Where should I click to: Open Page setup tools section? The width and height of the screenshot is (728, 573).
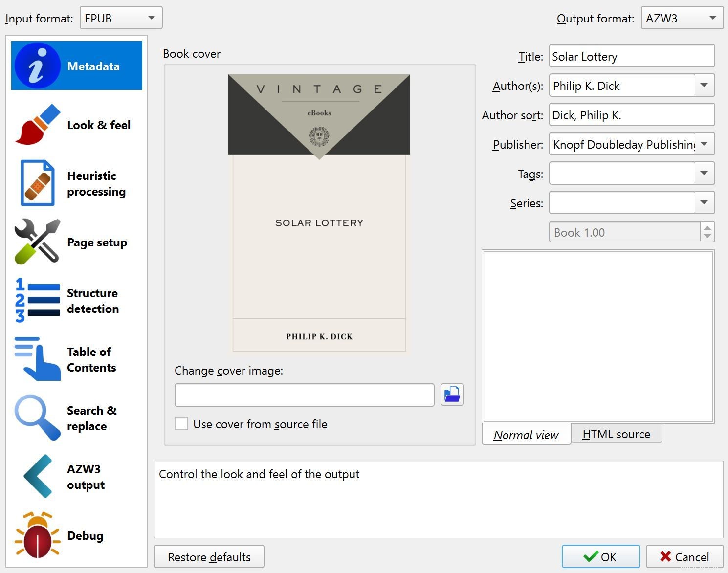coord(77,242)
